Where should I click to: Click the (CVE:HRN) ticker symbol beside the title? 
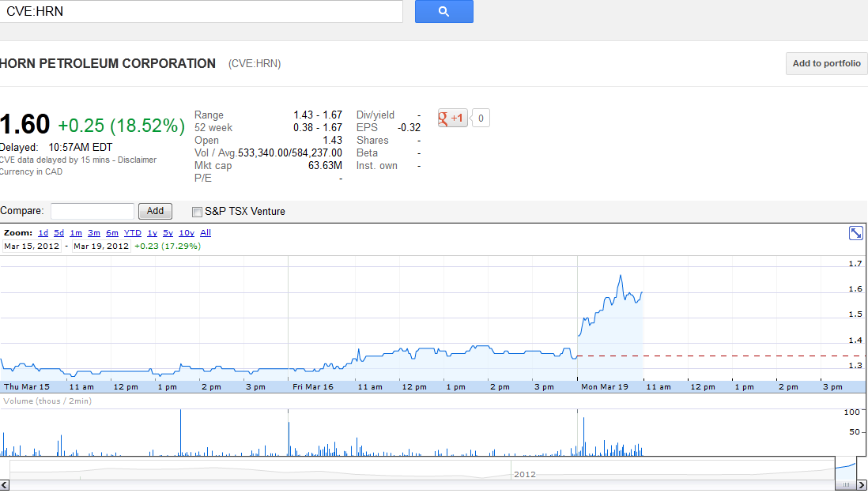(255, 64)
